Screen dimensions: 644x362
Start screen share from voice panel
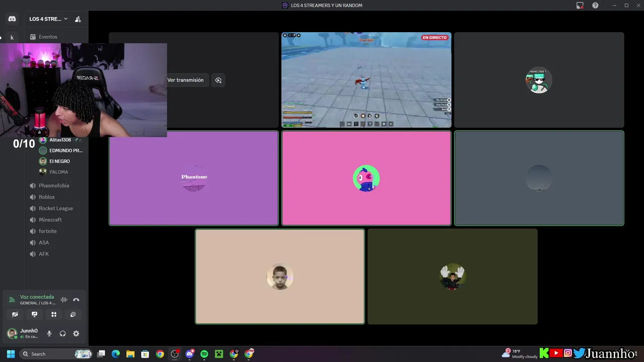coord(34,314)
